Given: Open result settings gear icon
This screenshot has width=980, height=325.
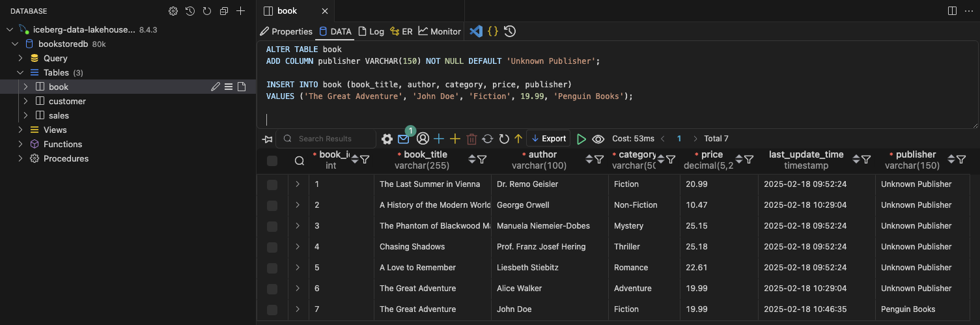Looking at the screenshot, I should [x=387, y=139].
